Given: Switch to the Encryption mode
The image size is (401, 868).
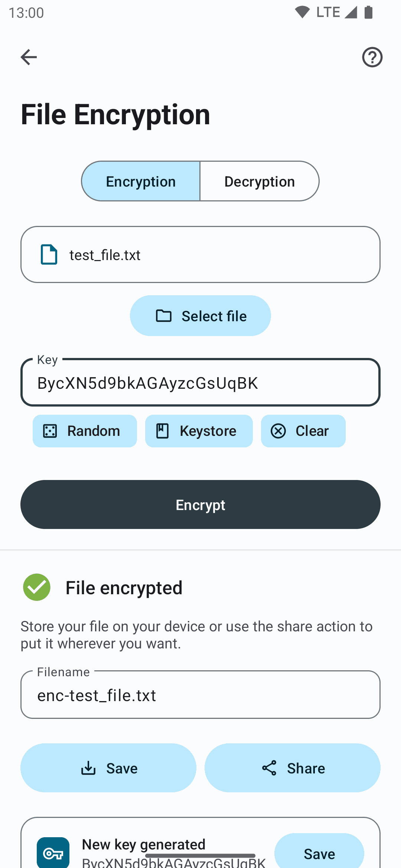Looking at the screenshot, I should [141, 181].
